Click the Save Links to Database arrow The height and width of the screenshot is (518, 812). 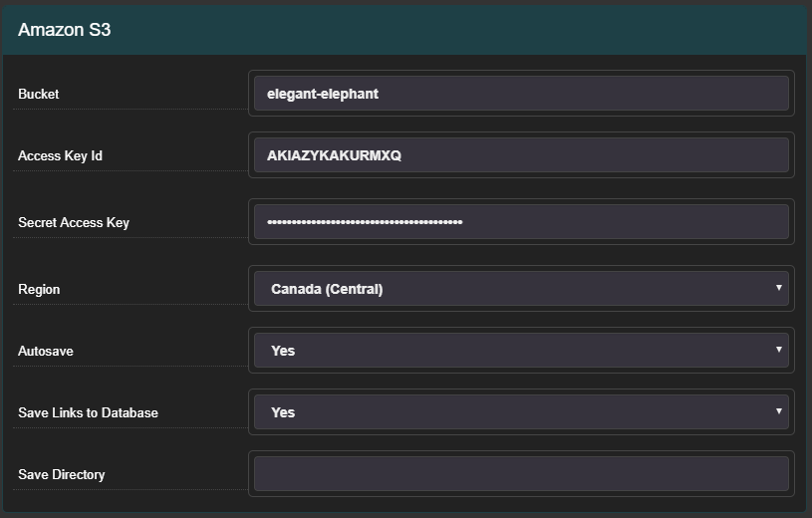coord(778,410)
